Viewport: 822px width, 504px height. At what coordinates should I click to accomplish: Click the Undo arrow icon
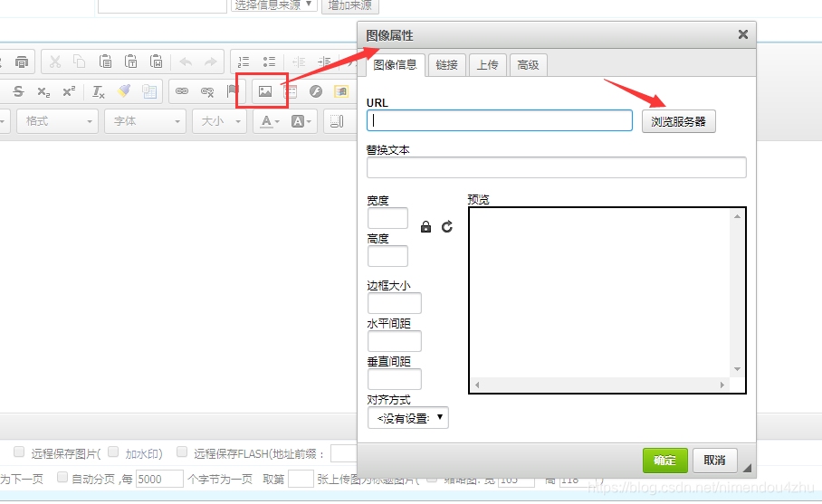[186, 62]
